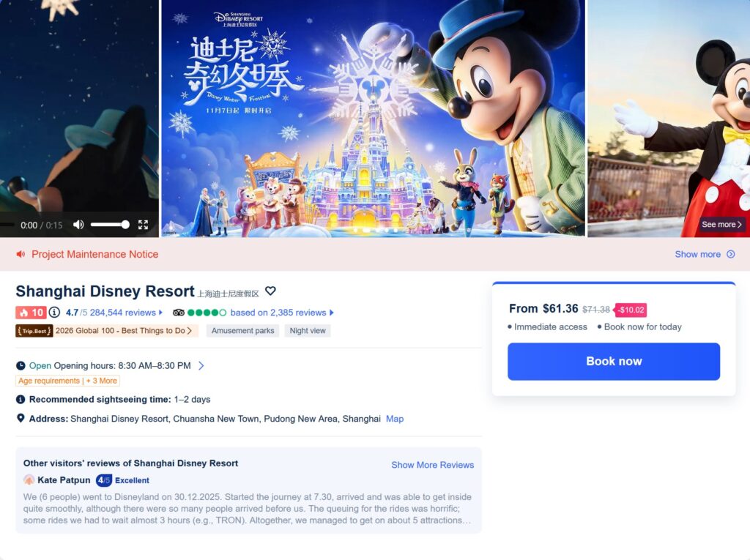Expand the opening hours details chevron
This screenshot has height=560, width=750.
[x=201, y=366]
